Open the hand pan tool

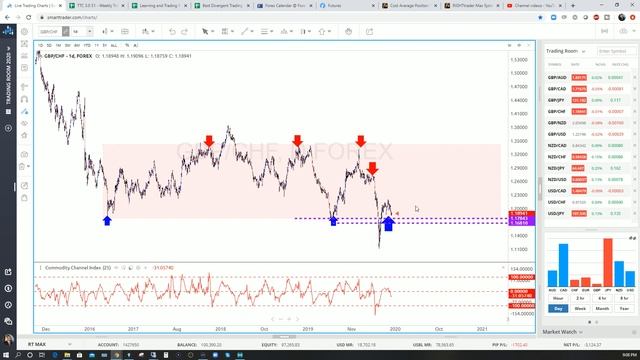pos(348,31)
